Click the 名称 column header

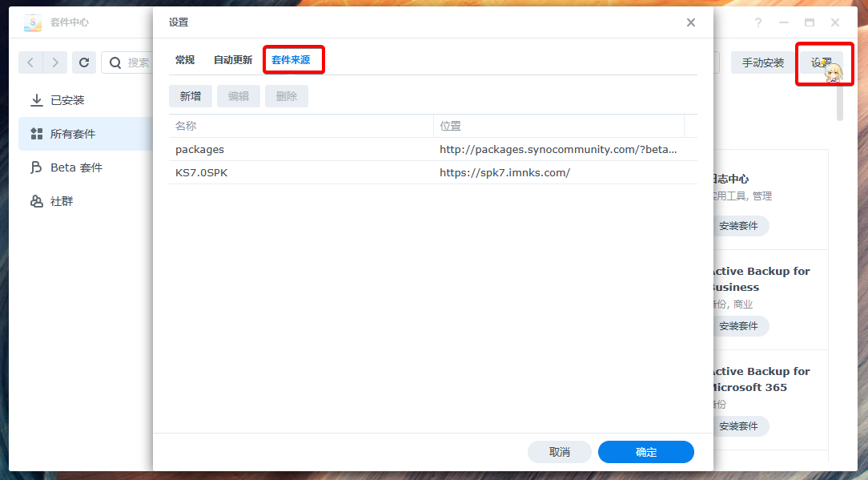300,126
